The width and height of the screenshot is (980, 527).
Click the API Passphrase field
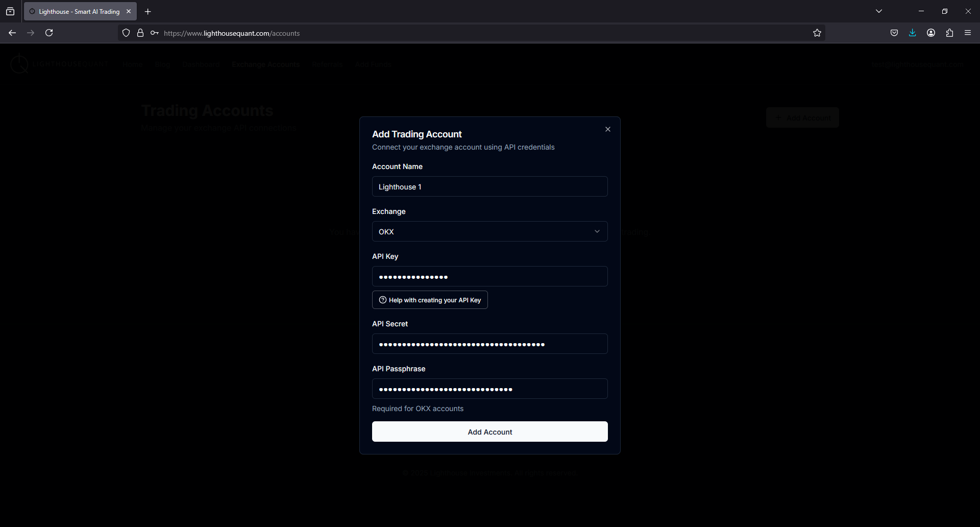[489, 389]
